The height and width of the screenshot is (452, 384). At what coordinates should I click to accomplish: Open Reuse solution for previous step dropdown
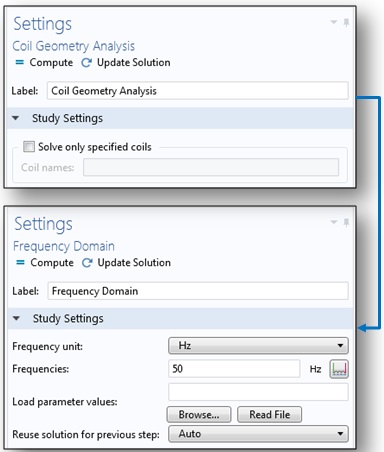coord(258,434)
